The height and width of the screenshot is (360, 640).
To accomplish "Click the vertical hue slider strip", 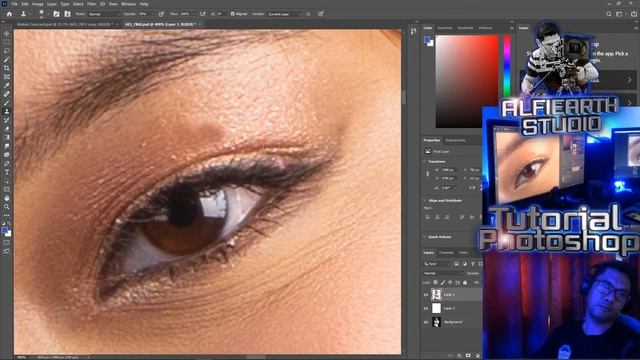I will (507, 67).
